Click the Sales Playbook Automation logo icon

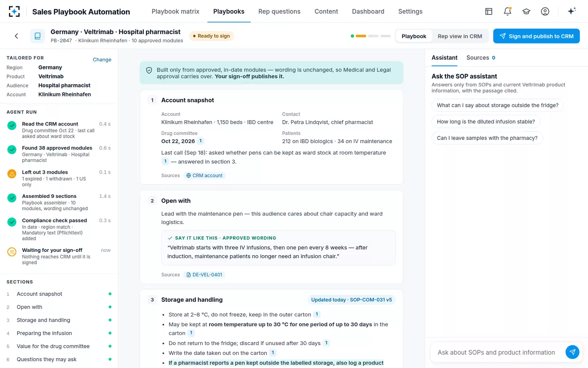click(14, 11)
